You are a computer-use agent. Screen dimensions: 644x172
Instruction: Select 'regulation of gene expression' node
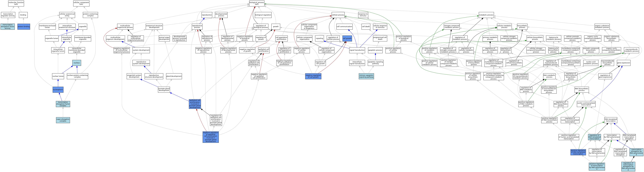pos(605,76)
